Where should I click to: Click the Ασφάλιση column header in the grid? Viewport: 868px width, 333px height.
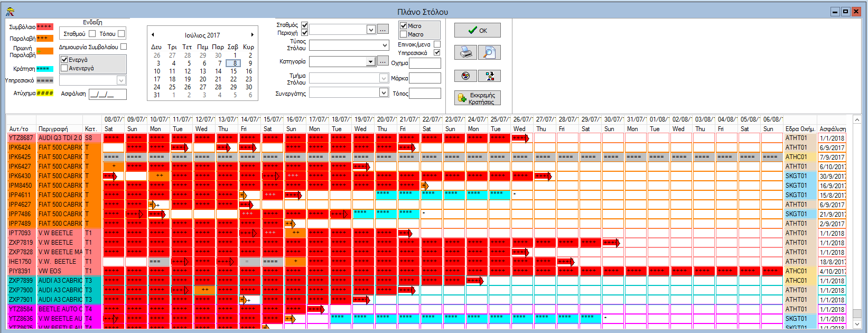point(832,129)
